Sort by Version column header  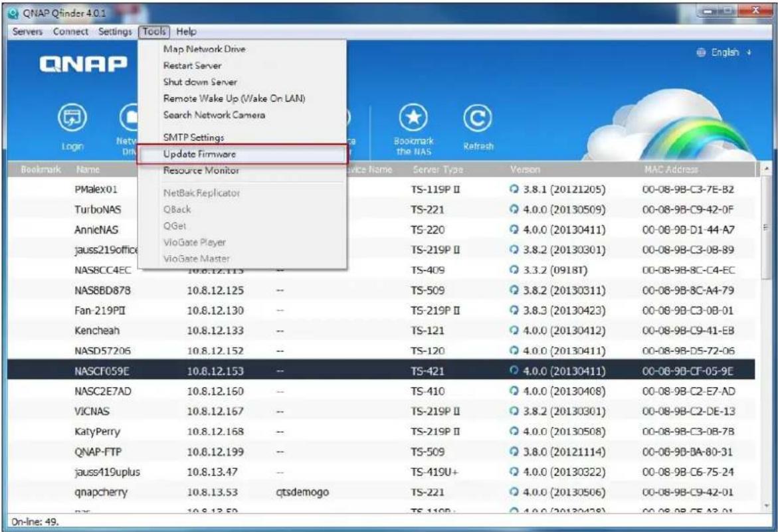[x=525, y=169]
